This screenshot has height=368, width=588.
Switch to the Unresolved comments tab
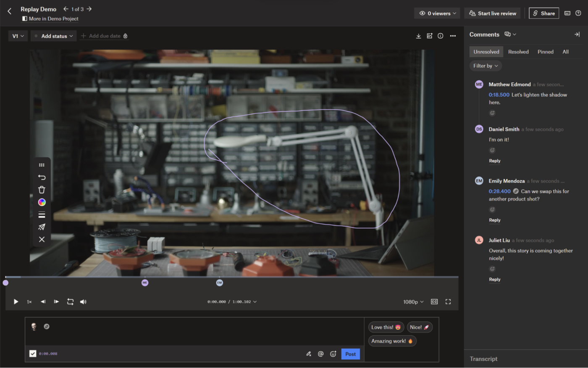pos(486,52)
